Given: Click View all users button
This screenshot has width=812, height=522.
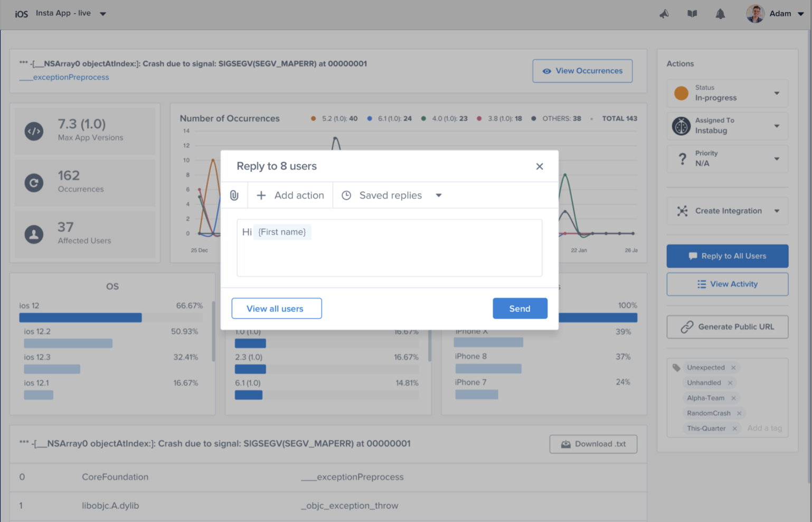Looking at the screenshot, I should [277, 309].
